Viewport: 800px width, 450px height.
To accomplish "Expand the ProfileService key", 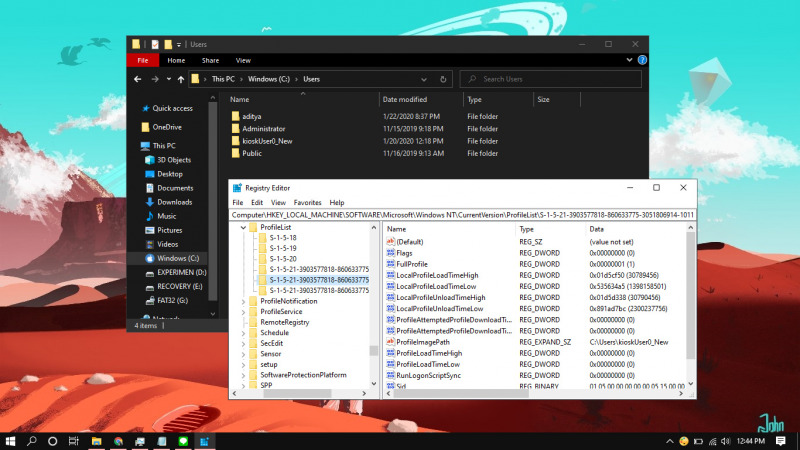I will (x=243, y=312).
